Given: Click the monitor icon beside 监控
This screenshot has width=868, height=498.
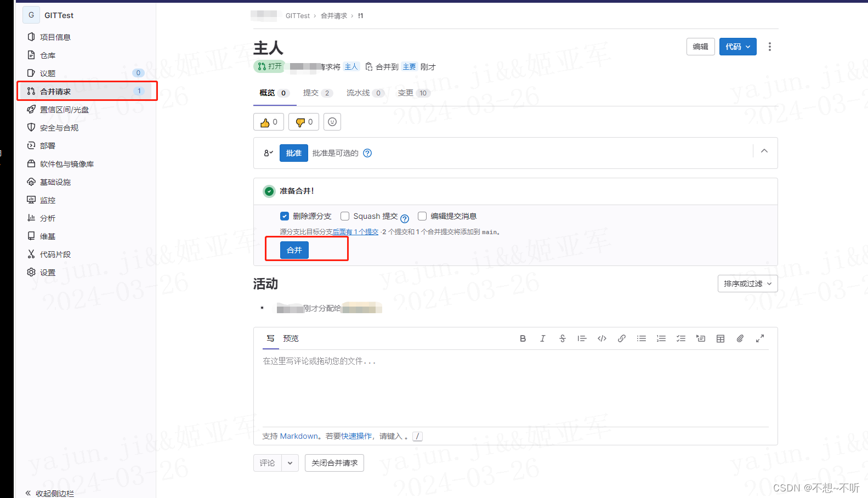Looking at the screenshot, I should [x=31, y=200].
